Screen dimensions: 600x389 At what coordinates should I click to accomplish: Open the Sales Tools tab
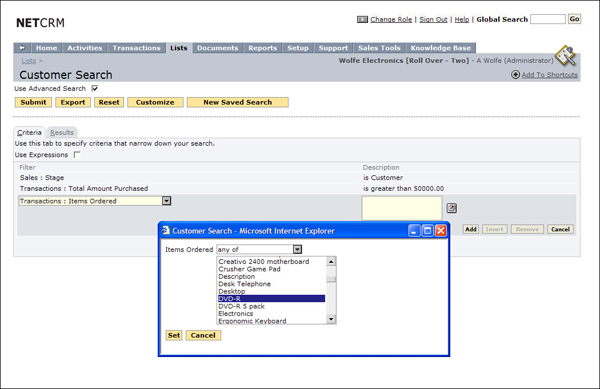[x=379, y=48]
